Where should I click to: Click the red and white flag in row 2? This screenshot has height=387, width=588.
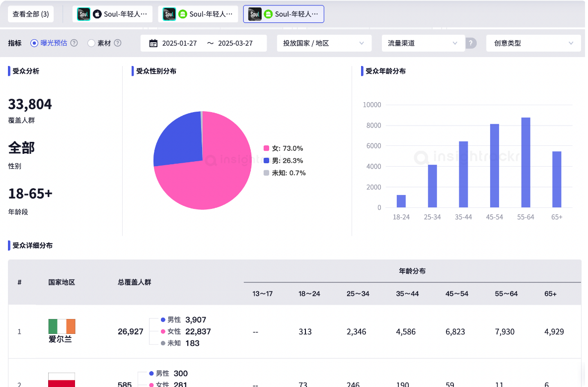(62, 380)
